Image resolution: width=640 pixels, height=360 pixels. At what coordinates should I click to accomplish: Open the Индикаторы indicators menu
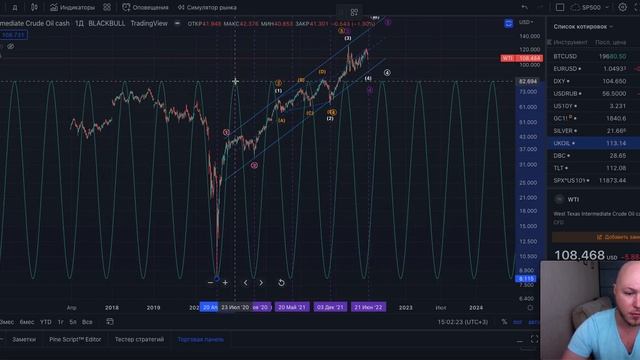(72, 7)
